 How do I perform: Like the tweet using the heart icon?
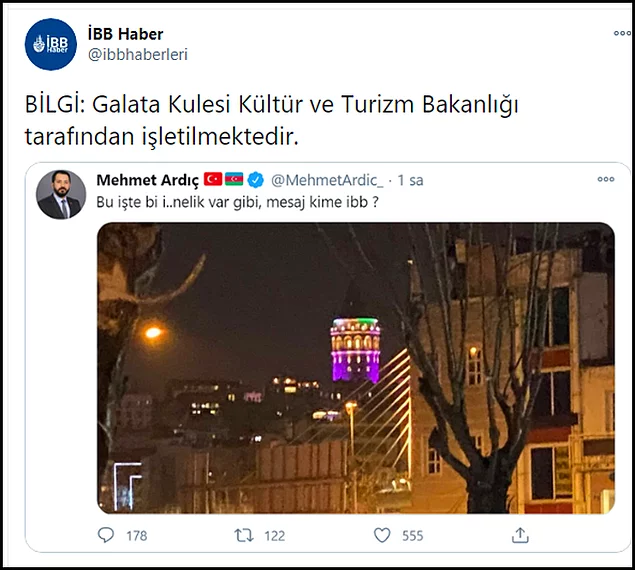[x=382, y=535]
